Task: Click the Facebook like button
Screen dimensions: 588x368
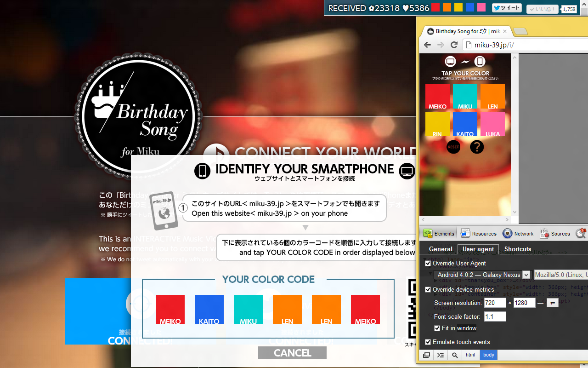Action: [543, 9]
